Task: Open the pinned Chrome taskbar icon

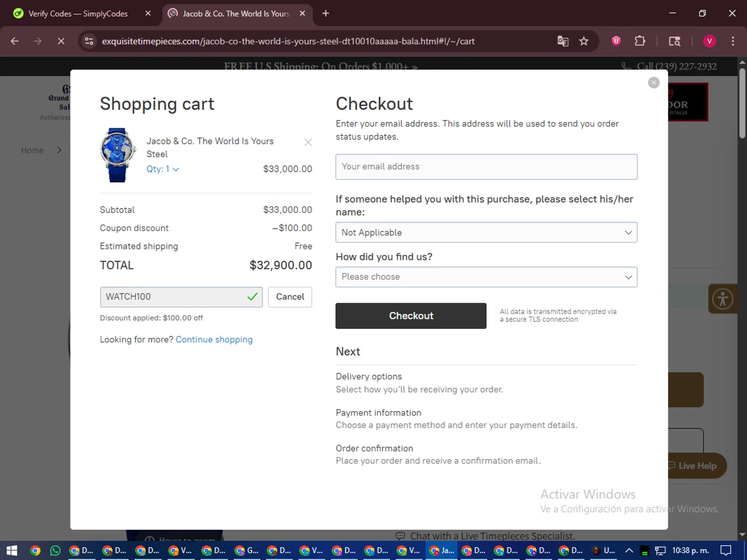Action: [35, 551]
